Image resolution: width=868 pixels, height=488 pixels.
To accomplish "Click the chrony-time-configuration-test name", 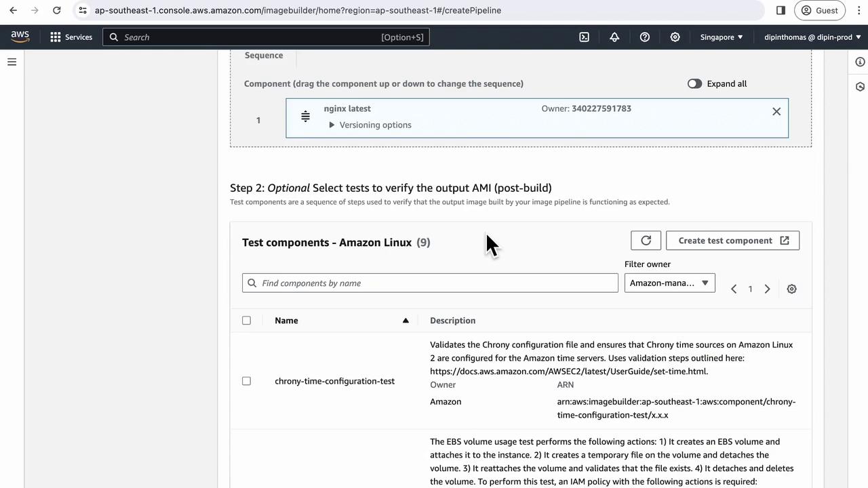I will click(334, 381).
